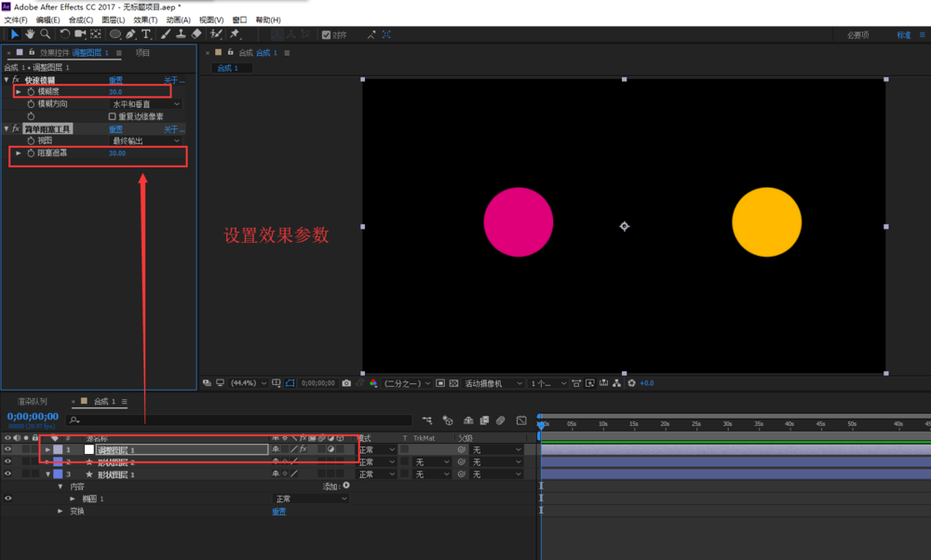931x560 pixels.
Task: Click 重置 link beside 变换
Action: pos(279,512)
